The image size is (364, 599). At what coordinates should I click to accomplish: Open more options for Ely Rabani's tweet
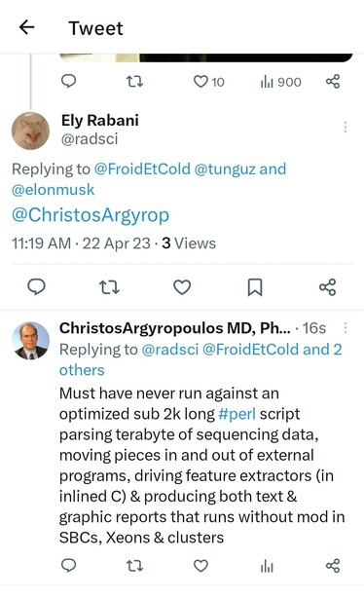click(x=346, y=127)
